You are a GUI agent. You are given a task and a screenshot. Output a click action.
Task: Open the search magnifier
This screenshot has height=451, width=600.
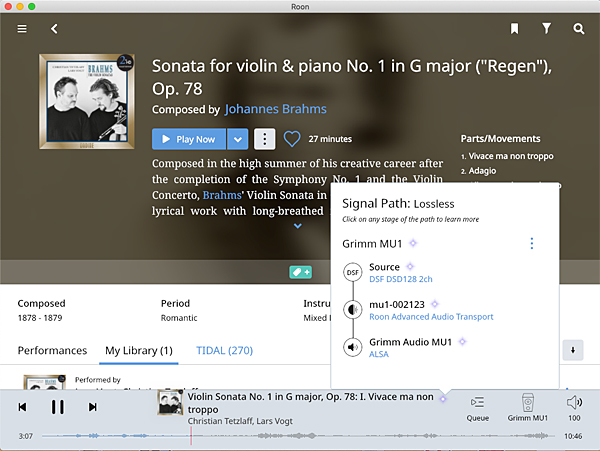(x=579, y=29)
